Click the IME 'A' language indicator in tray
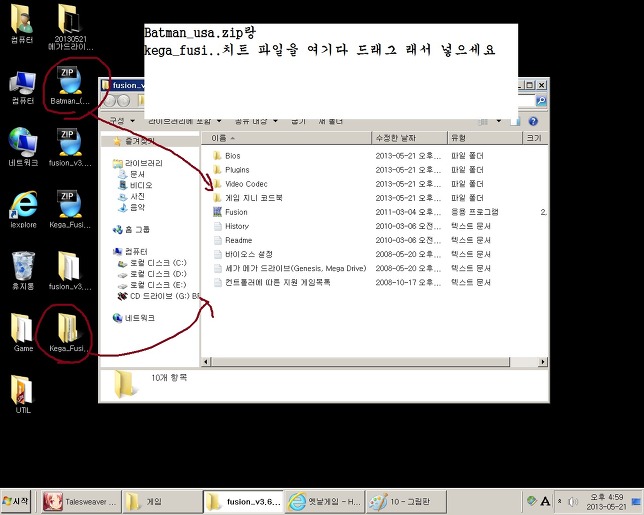The height and width of the screenshot is (515, 644). 545,501
